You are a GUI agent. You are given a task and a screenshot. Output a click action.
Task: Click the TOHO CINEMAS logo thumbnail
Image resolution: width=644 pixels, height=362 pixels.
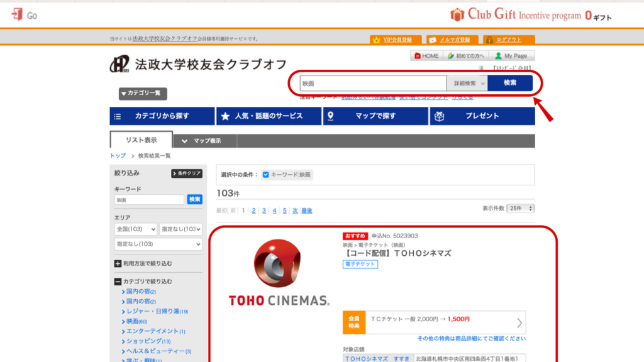coord(279,273)
